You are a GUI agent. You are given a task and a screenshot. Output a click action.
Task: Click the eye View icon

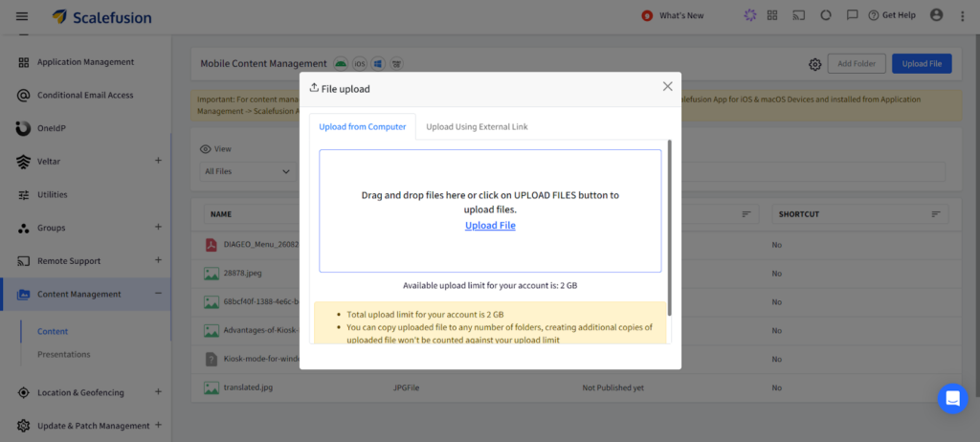pyautogui.click(x=205, y=149)
